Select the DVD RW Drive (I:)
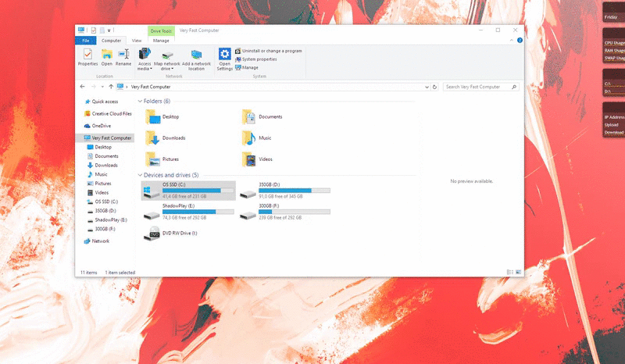 click(x=171, y=234)
